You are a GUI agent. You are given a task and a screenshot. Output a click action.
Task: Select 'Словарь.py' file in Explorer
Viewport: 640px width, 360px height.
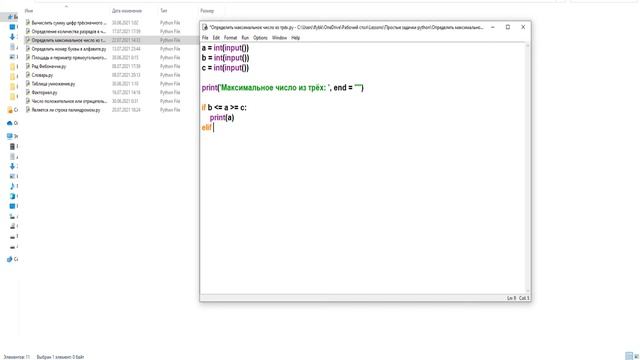point(42,75)
